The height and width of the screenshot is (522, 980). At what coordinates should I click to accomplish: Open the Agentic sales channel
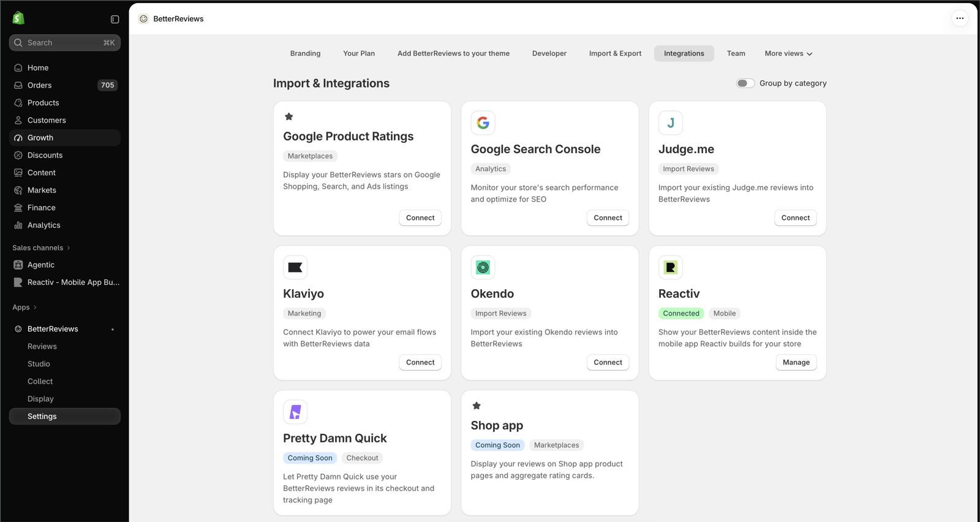[x=65, y=265]
